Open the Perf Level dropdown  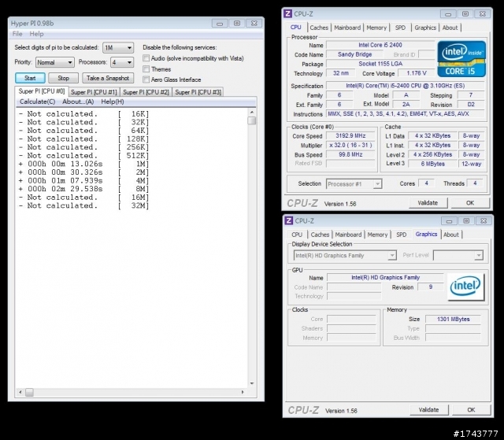(458, 255)
